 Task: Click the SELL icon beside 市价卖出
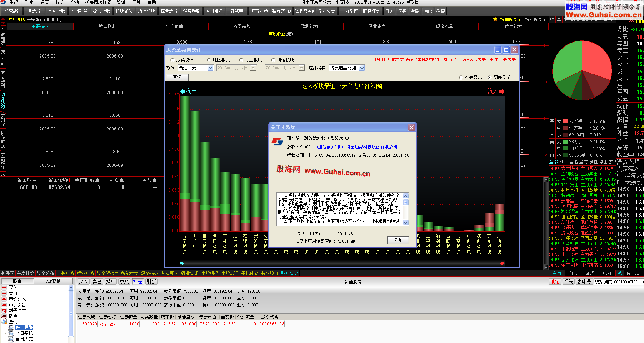click(x=4, y=304)
